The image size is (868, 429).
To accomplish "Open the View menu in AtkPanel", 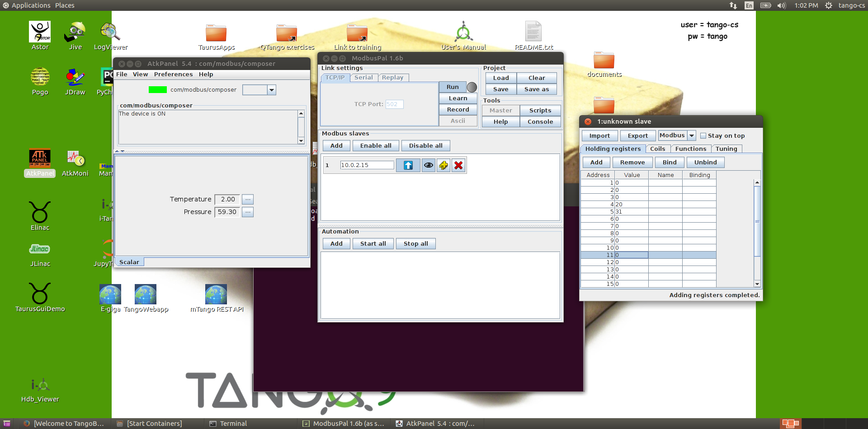I will coord(140,75).
